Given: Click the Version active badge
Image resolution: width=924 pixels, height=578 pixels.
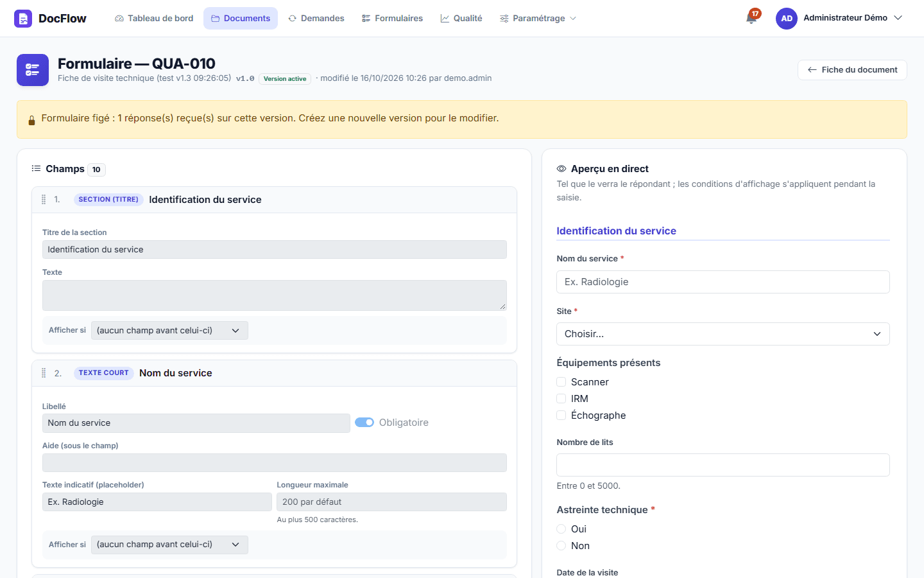Looking at the screenshot, I should 285,79.
